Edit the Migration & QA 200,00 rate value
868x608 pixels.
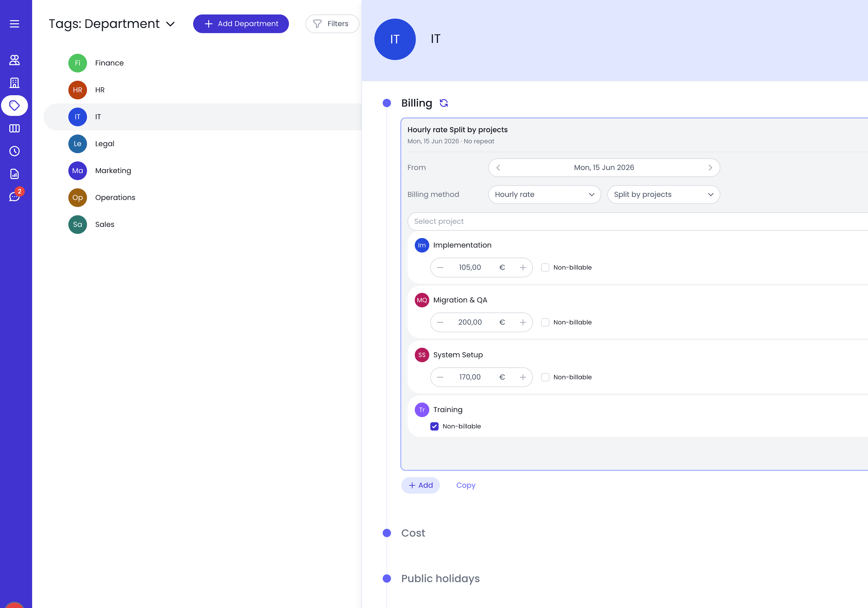click(470, 322)
